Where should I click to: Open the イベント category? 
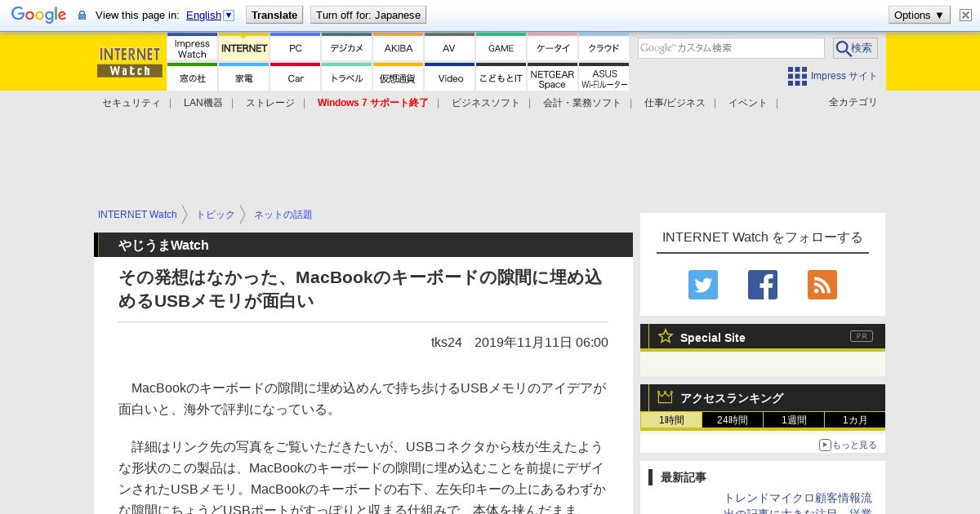tap(748, 103)
